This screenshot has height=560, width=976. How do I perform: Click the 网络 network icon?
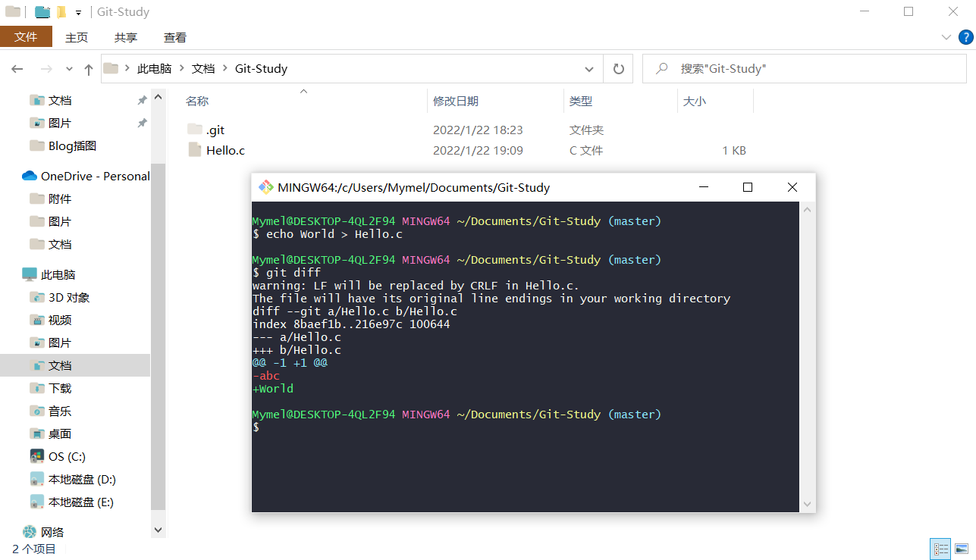tap(30, 532)
